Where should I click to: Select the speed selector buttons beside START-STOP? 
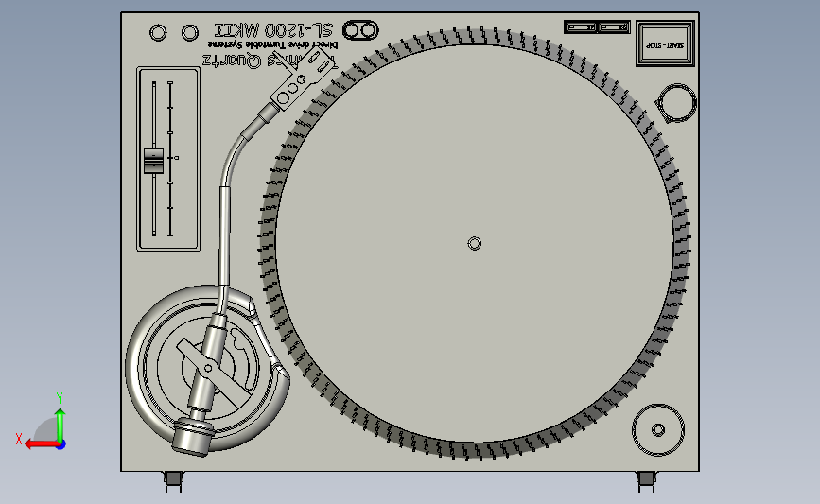coord(597,26)
